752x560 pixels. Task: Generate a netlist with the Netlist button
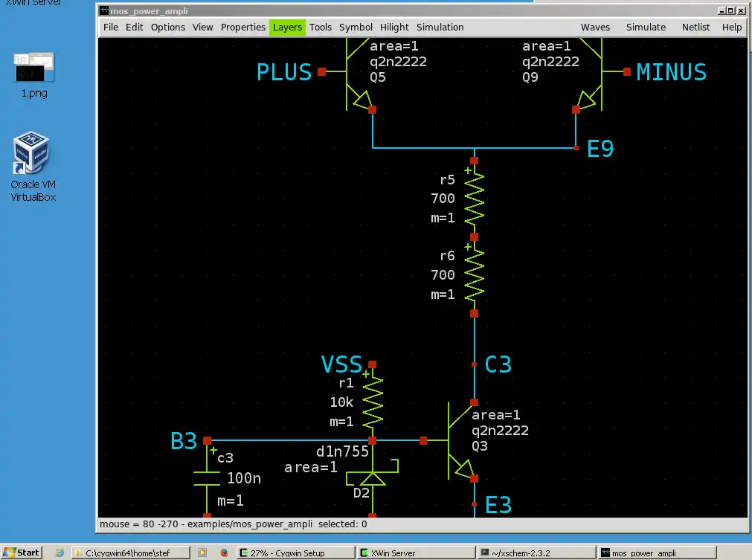[x=695, y=27]
